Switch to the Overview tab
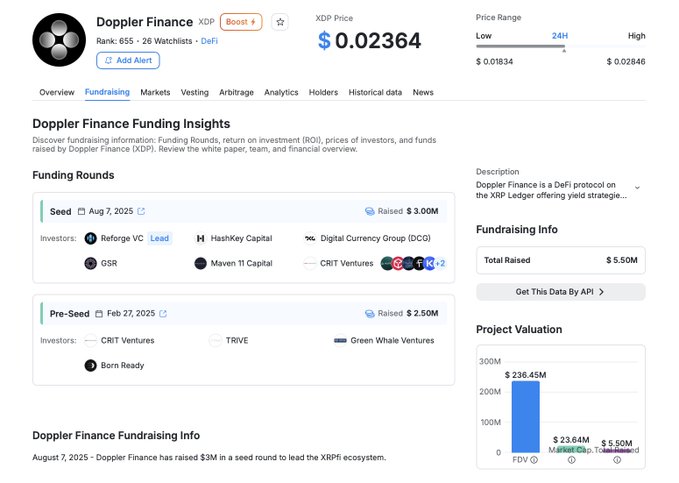679x483 pixels. click(x=57, y=92)
